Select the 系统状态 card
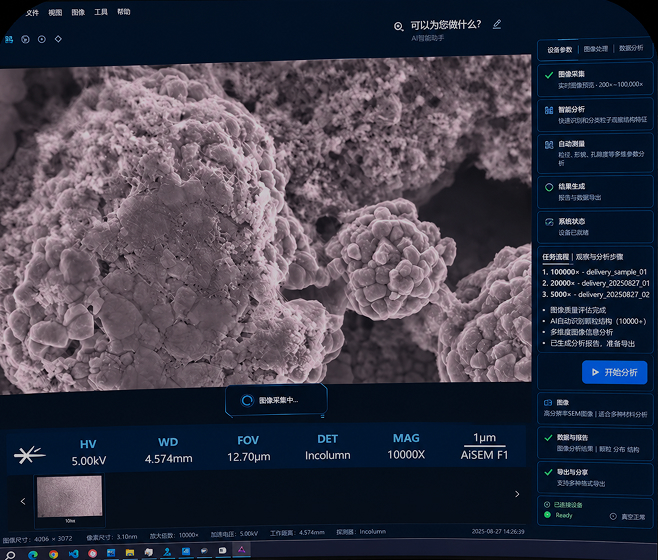 (x=595, y=227)
